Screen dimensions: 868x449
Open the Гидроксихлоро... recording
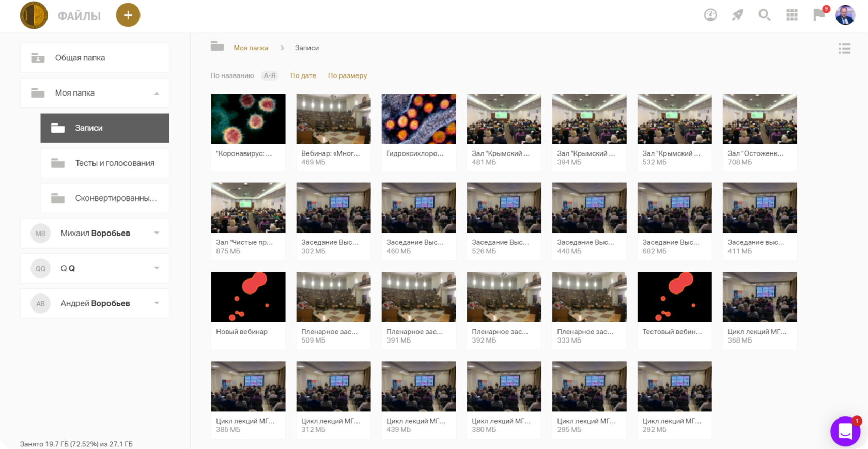pos(419,132)
